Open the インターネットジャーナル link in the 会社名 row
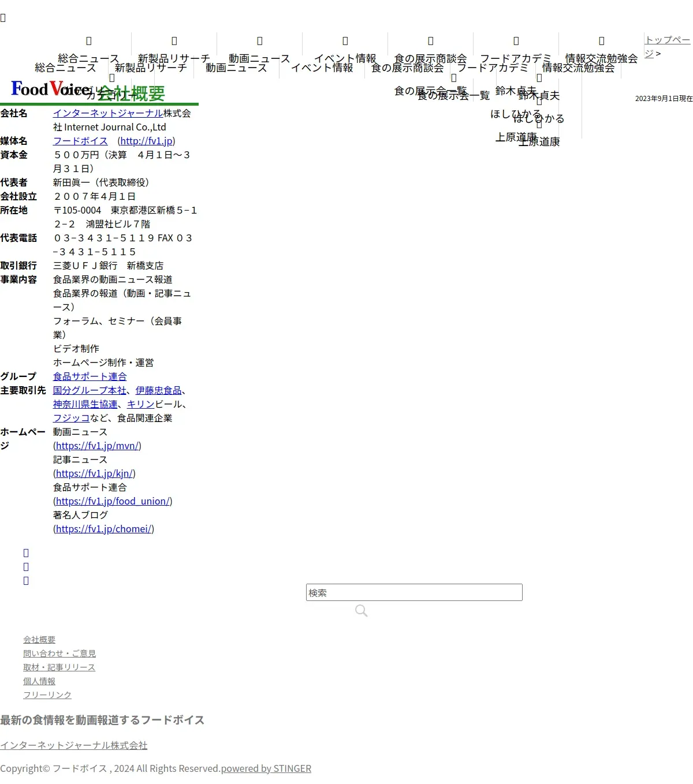 tap(108, 113)
